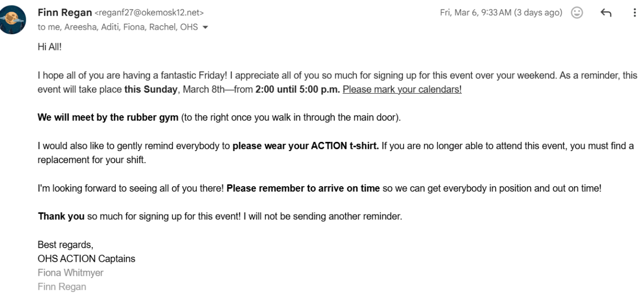644x305 pixels.
Task: Open the three-dot more options menu
Action: click(634, 14)
